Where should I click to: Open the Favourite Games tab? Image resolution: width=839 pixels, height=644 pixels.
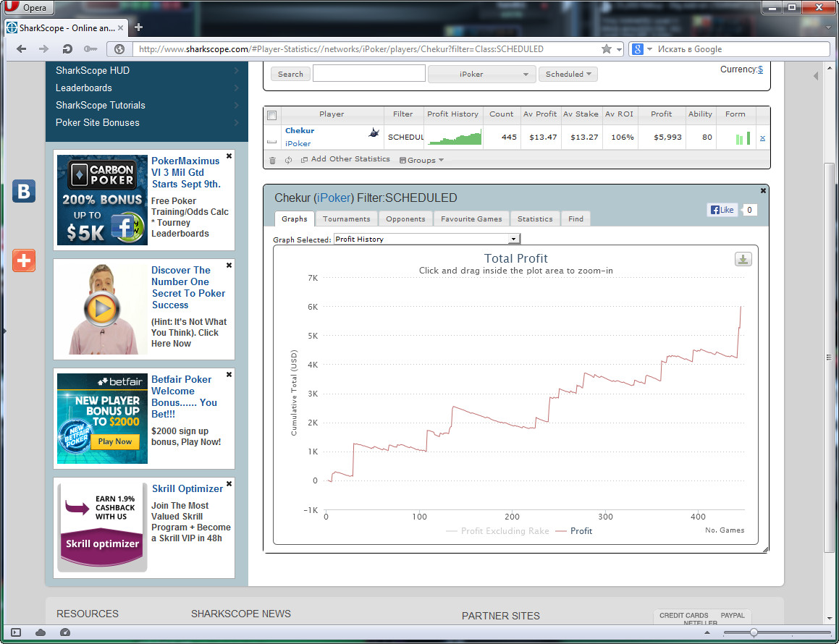(471, 219)
